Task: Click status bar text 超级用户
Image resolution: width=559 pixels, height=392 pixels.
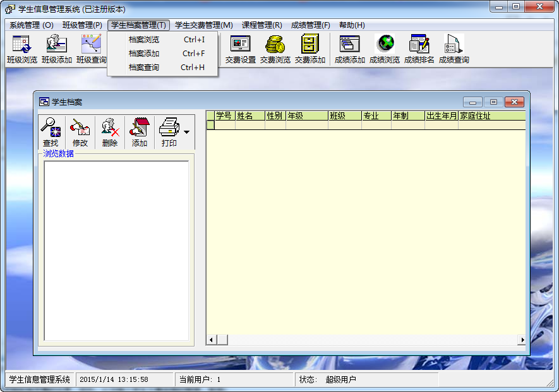Action: 340,379
